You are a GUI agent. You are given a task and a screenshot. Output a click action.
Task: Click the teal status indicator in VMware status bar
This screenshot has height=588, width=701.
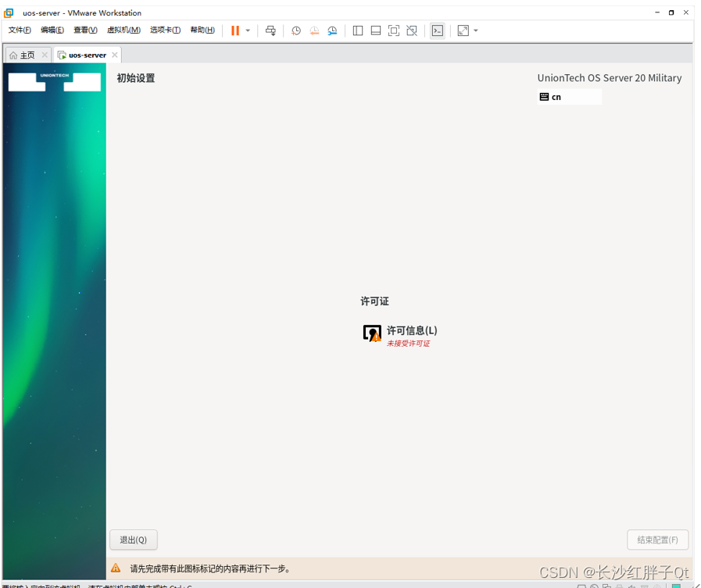[x=676, y=586]
